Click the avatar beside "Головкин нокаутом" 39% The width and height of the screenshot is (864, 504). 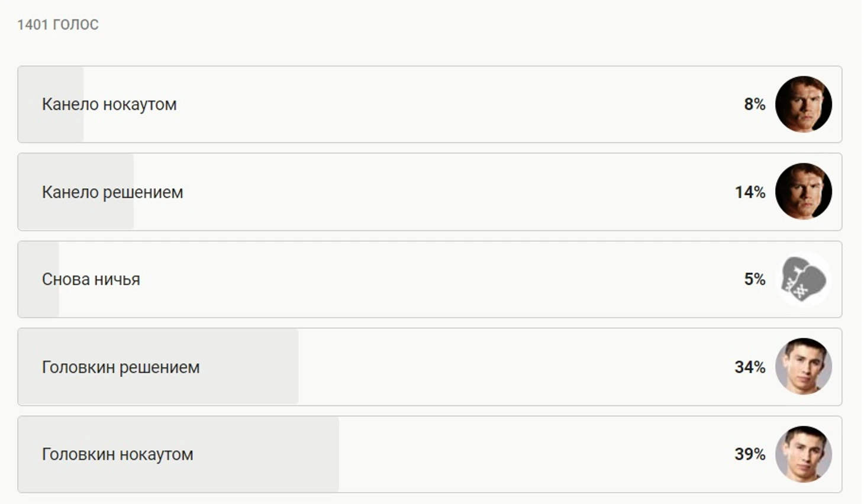[803, 454]
